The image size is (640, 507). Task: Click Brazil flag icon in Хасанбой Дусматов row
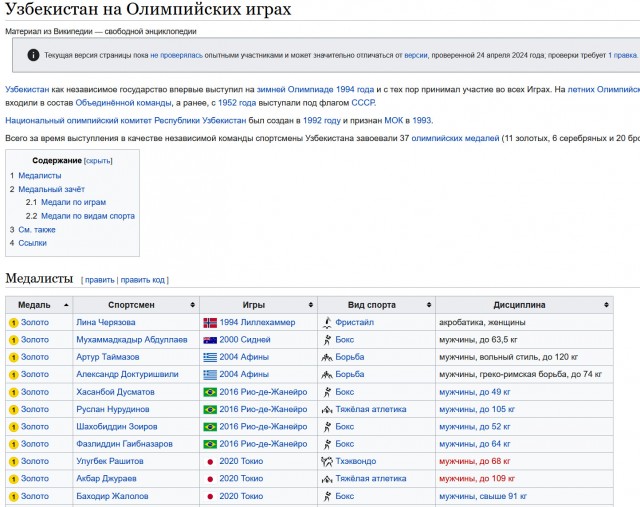coord(210,392)
